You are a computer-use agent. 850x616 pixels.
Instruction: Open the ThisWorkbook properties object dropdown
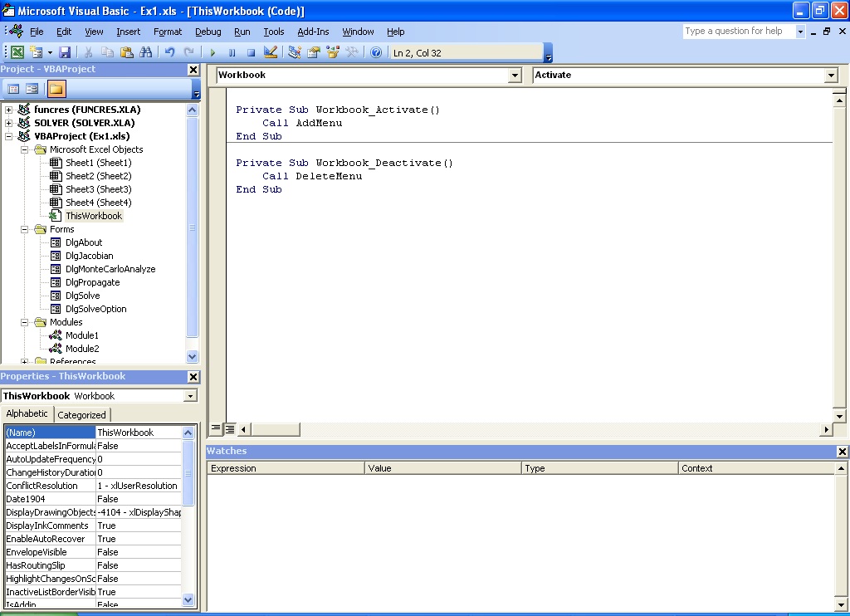190,396
